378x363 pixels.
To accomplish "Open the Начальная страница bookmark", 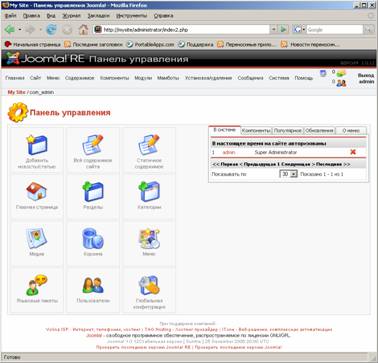I will (x=32, y=44).
